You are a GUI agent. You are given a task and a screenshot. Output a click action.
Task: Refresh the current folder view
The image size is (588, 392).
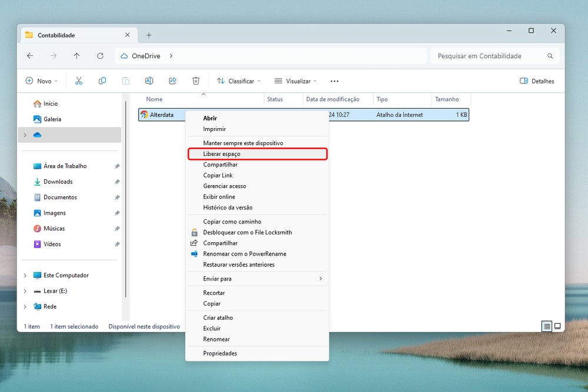point(100,56)
